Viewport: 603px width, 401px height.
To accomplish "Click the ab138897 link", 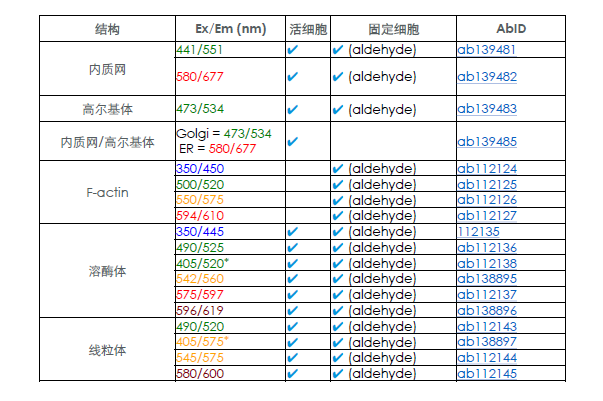I will (x=486, y=342).
